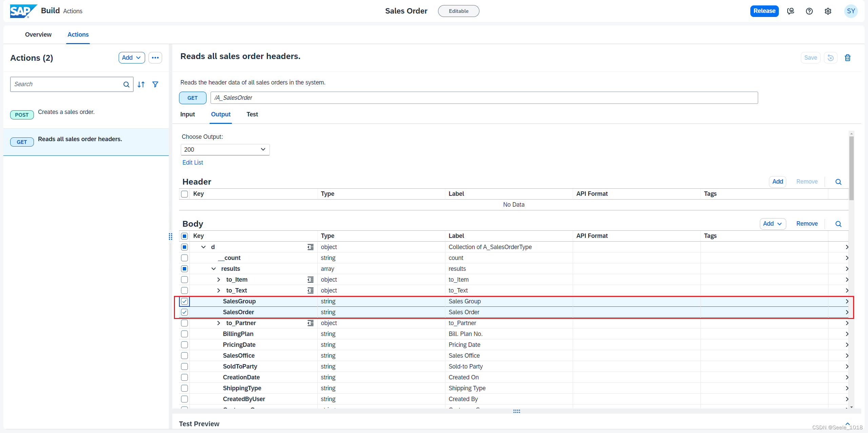868x433 pixels.
Task: Check the SoldToParty checkbox
Action: click(x=184, y=366)
